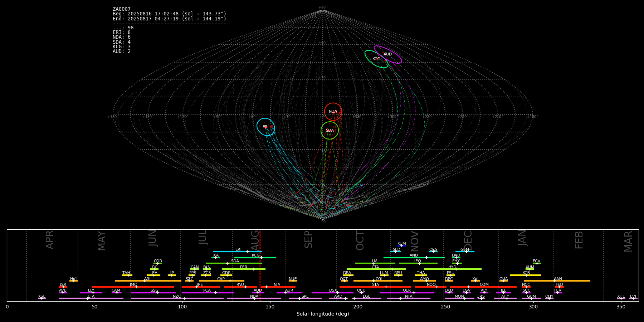Click the ARI shower bar in the timeline
The height and width of the screenshot is (322, 644).
click(148, 281)
